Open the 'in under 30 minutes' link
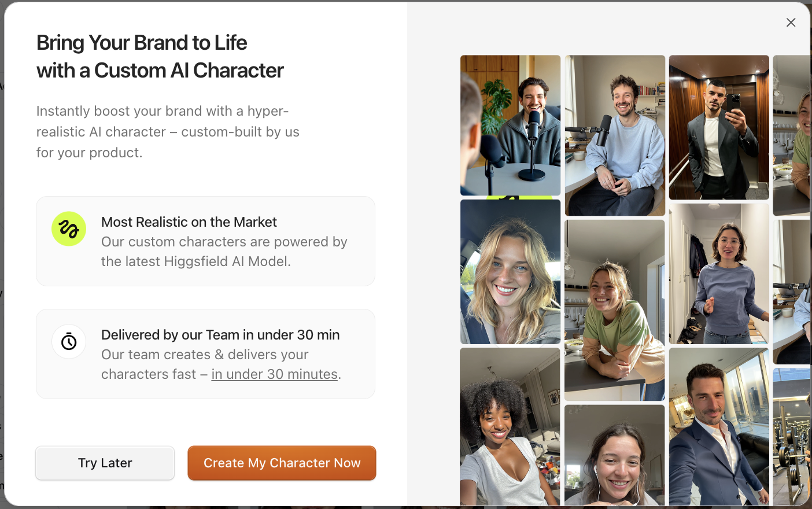 pos(275,374)
